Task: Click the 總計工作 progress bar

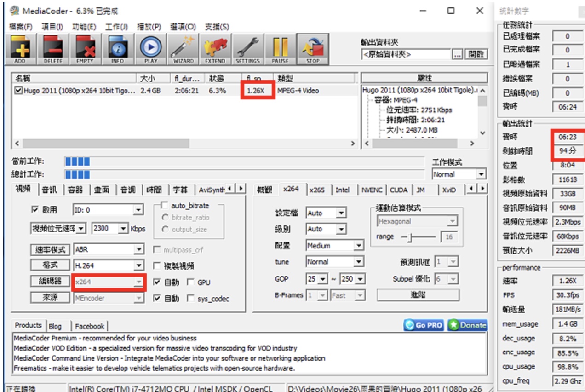Action: tap(244, 174)
